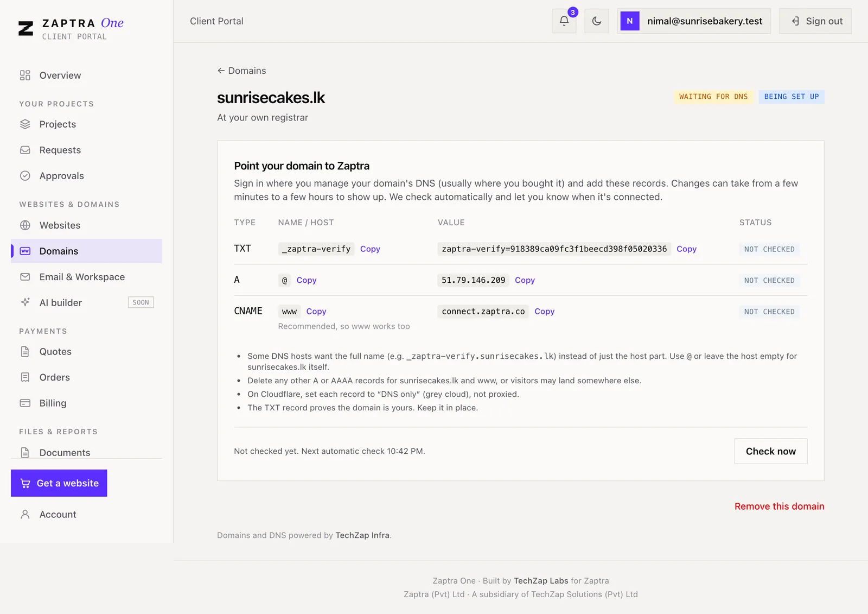Open the notifications bell
This screenshot has height=614, width=868.
tap(564, 21)
